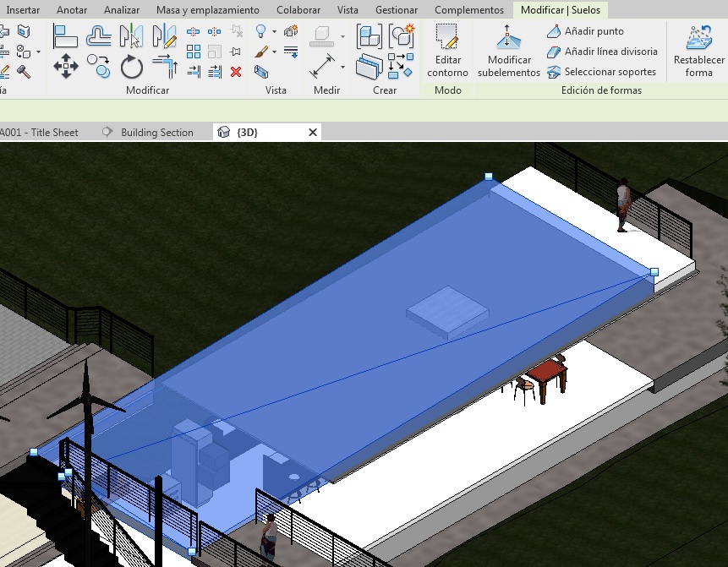Open Editar contorno mode
Screen dimensions: 728x567
click(446, 51)
